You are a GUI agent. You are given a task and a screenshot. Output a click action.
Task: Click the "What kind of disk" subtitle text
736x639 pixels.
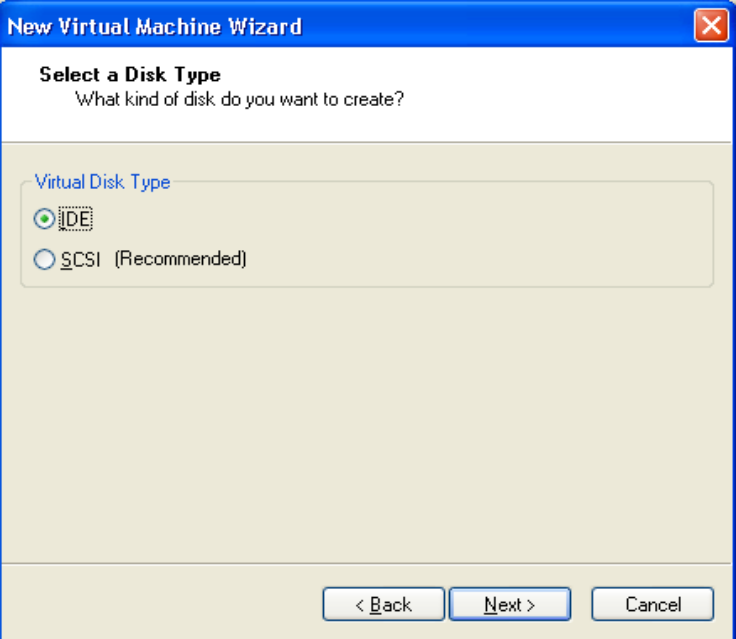pyautogui.click(x=240, y=100)
